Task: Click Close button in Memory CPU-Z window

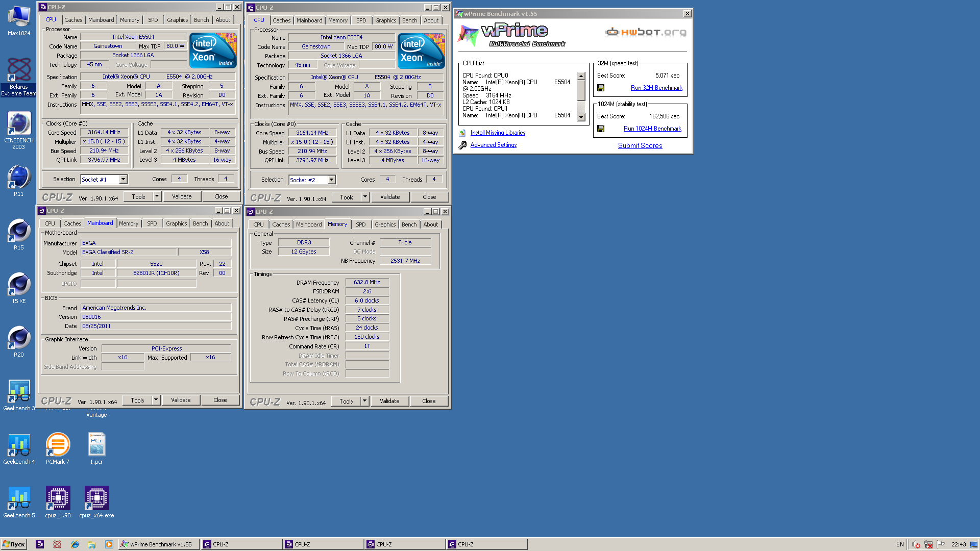Action: pyautogui.click(x=429, y=401)
